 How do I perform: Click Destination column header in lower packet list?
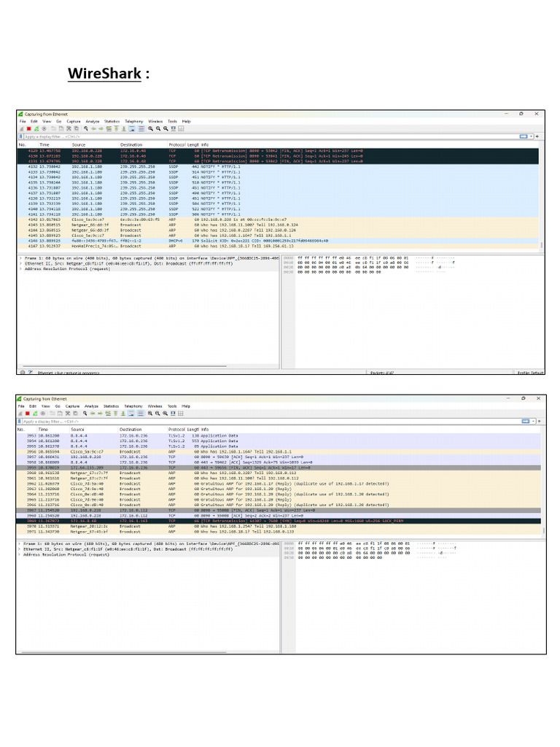pyautogui.click(x=131, y=429)
